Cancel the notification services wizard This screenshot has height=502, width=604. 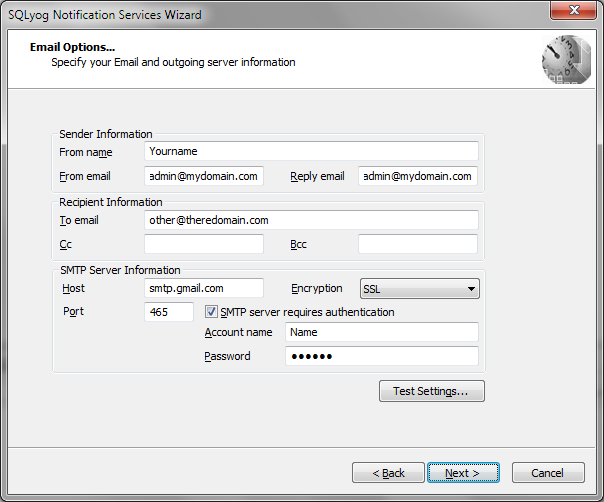click(547, 472)
